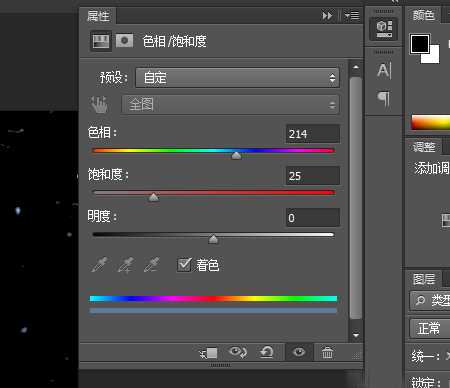
Task: Switch to the 颜色 Color tab
Action: pyautogui.click(x=423, y=15)
